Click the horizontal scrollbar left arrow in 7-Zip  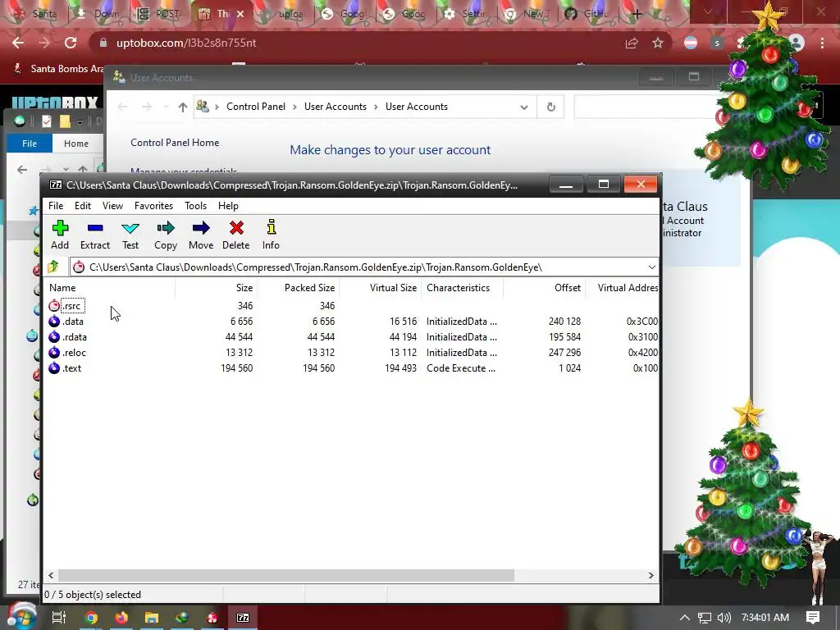click(51, 575)
